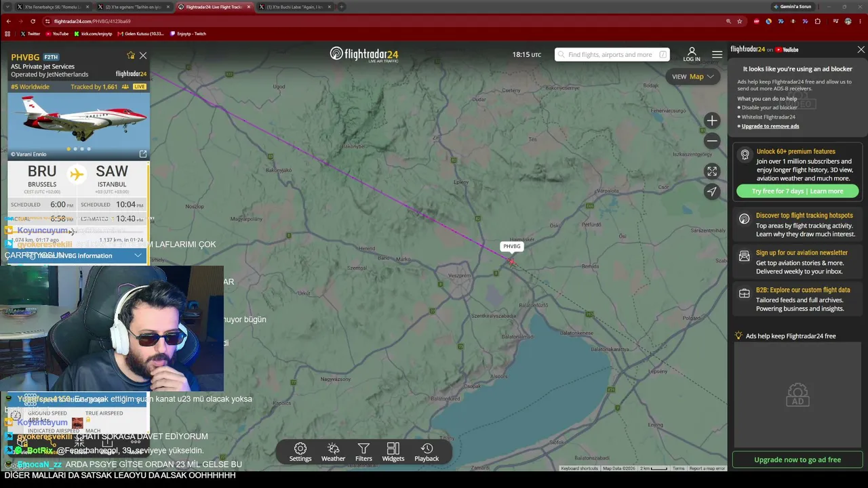Image resolution: width=868 pixels, height=488 pixels.
Task: Click Upgrade to remove ads link
Action: coord(770,126)
